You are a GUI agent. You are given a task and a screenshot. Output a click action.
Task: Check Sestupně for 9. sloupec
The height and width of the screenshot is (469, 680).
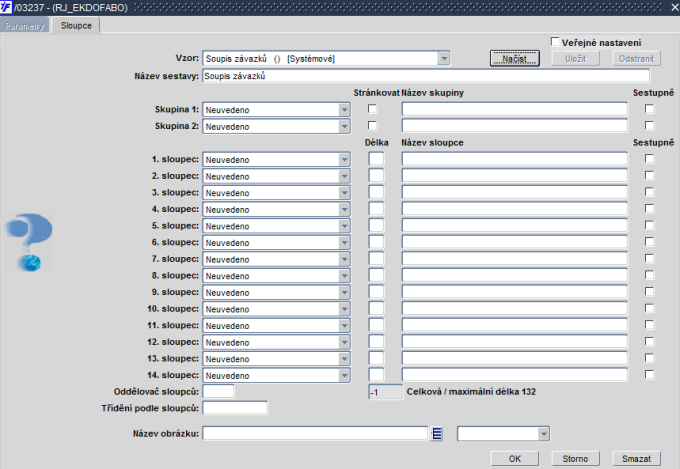649,292
